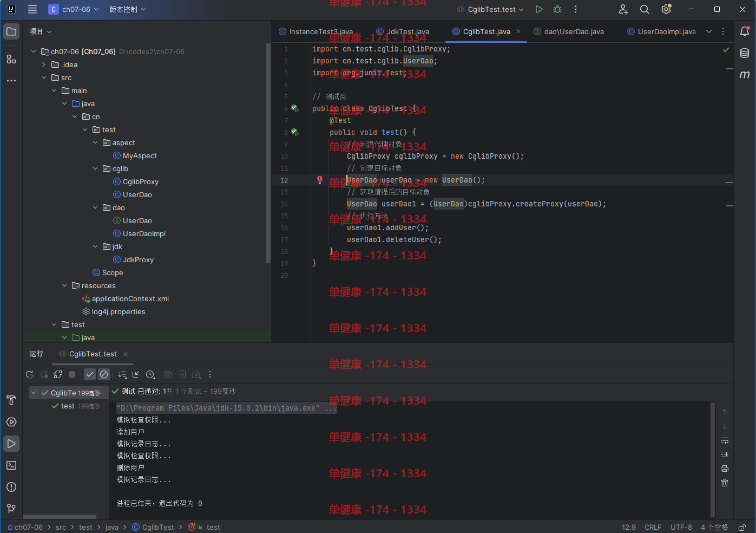Open test history clock icon
The image size is (756, 533).
pyautogui.click(x=150, y=374)
